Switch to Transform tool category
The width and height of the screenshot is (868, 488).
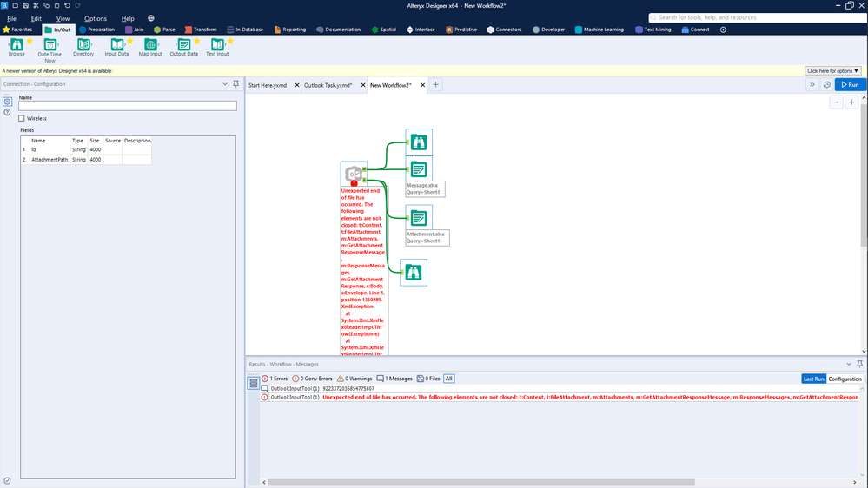(x=201, y=30)
